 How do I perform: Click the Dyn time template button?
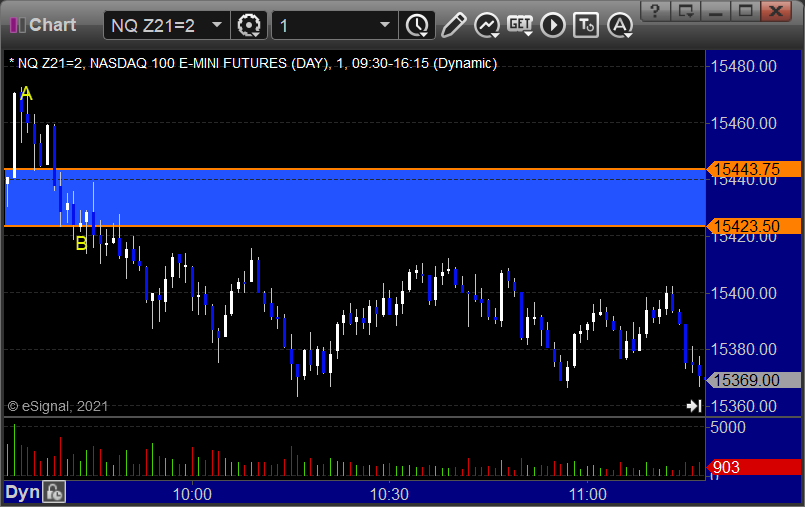23,493
